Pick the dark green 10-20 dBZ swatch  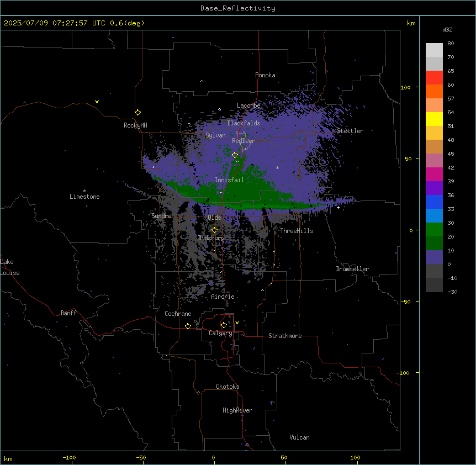(x=434, y=244)
